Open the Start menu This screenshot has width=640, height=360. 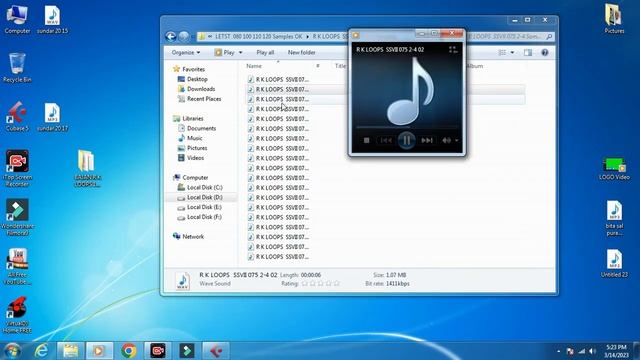click(13, 351)
